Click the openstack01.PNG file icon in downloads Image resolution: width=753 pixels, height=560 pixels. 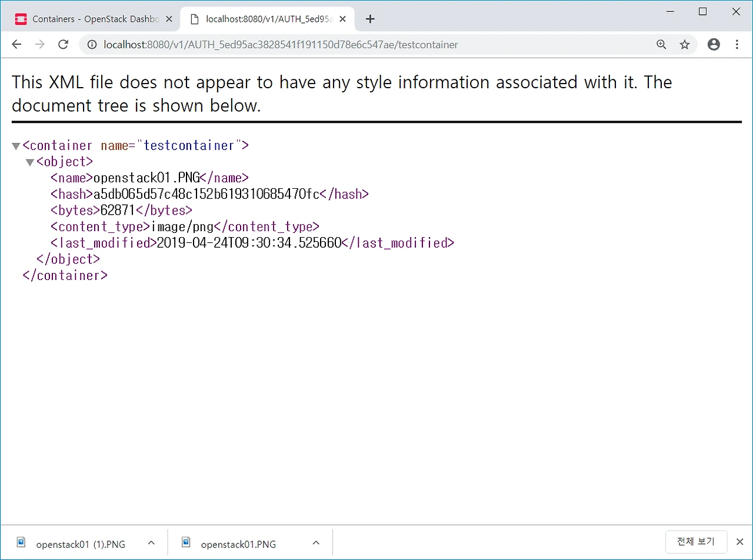[186, 542]
